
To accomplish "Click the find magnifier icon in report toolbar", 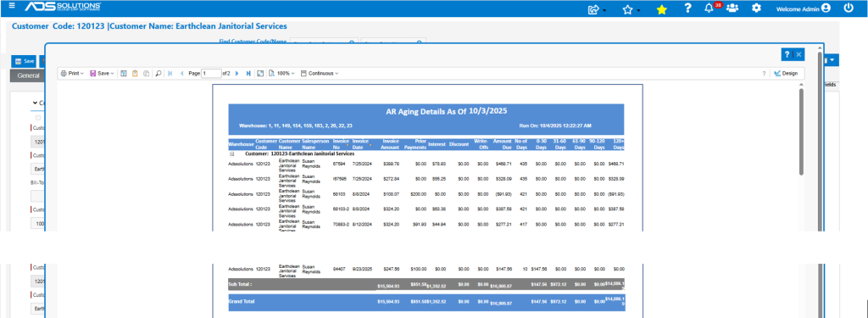I will (159, 73).
